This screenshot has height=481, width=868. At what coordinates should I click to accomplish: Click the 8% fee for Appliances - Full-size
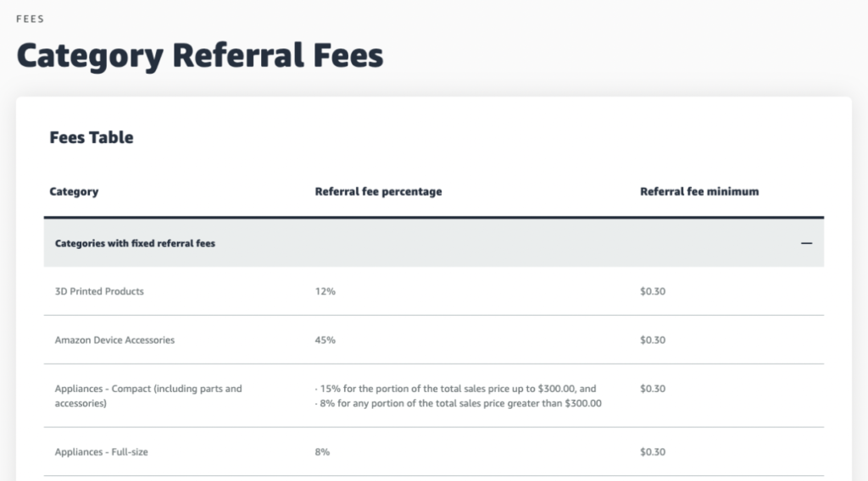tap(322, 451)
